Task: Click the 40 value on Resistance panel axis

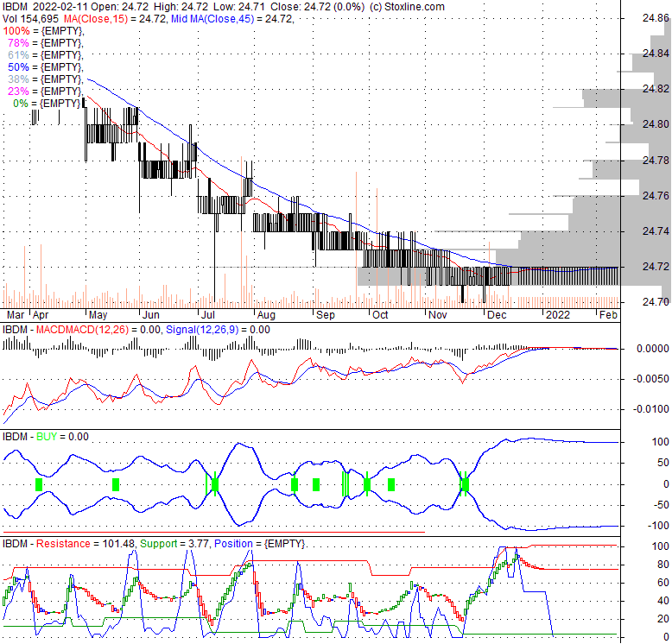Action: (x=663, y=601)
